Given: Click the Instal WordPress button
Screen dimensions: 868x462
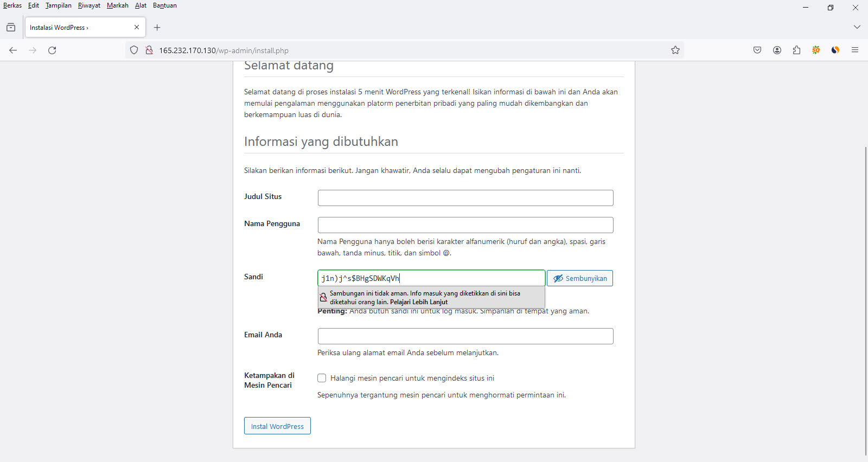Looking at the screenshot, I should pos(277,426).
